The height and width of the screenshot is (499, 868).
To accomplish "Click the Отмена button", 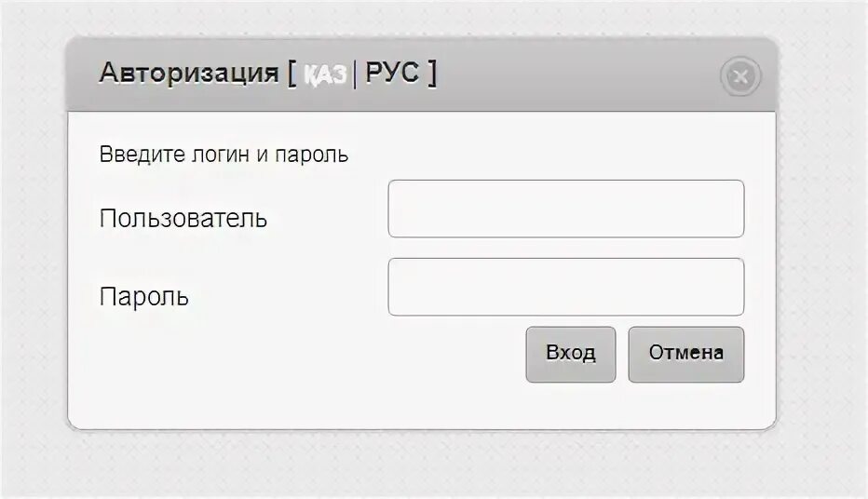I will 685,354.
